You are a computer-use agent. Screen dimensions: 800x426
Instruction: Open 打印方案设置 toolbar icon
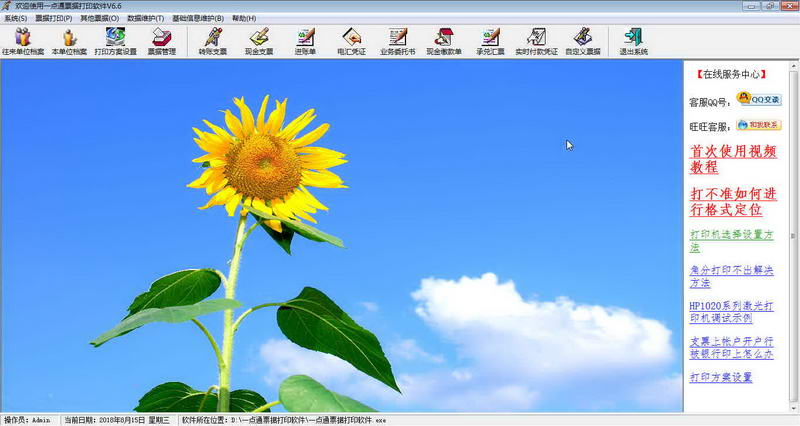click(x=115, y=41)
